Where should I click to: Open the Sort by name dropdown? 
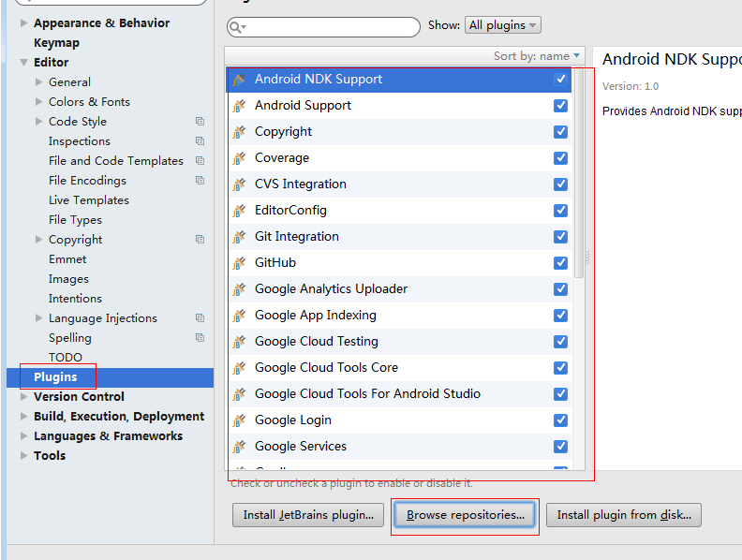tap(537, 56)
